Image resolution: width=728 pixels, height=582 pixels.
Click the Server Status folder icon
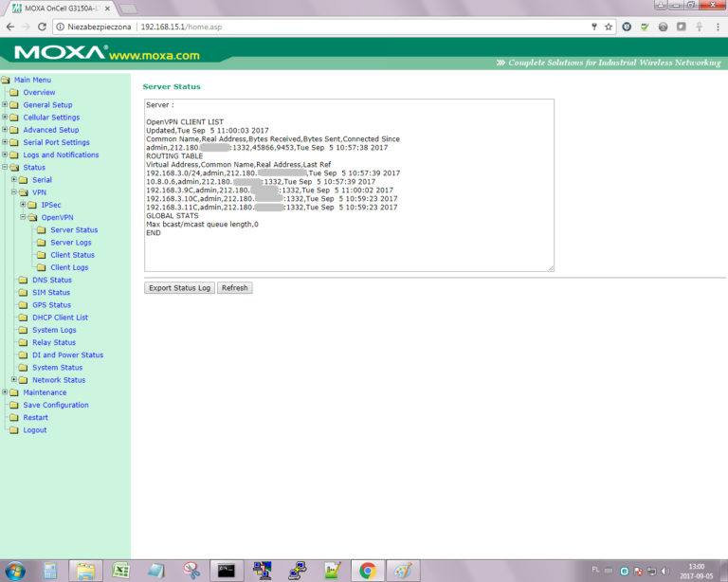click(x=42, y=229)
